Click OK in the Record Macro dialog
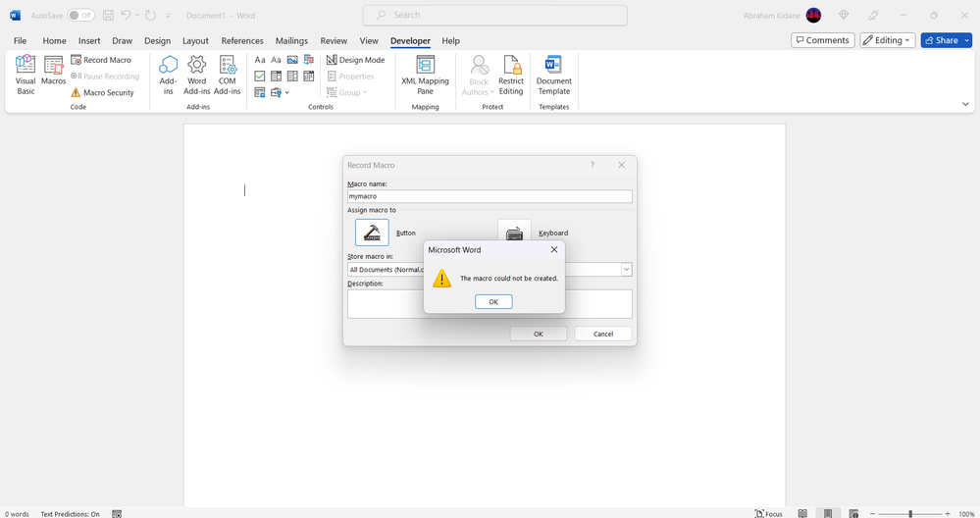The image size is (980, 518). [x=539, y=334]
